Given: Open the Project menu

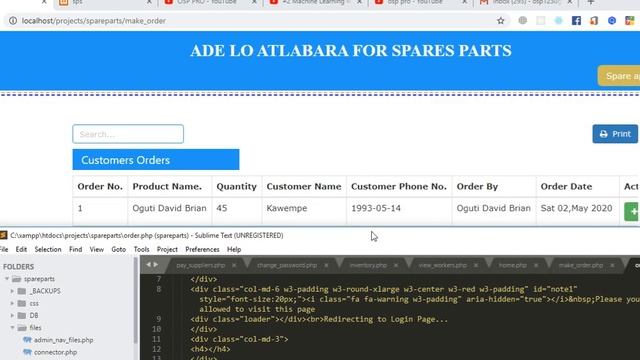Looking at the screenshot, I should click(167, 249).
